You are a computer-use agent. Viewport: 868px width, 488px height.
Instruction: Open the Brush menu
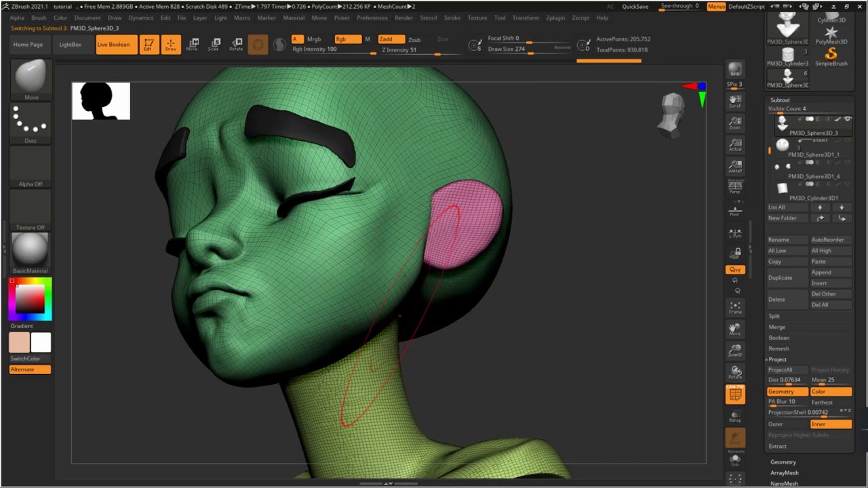(x=39, y=18)
